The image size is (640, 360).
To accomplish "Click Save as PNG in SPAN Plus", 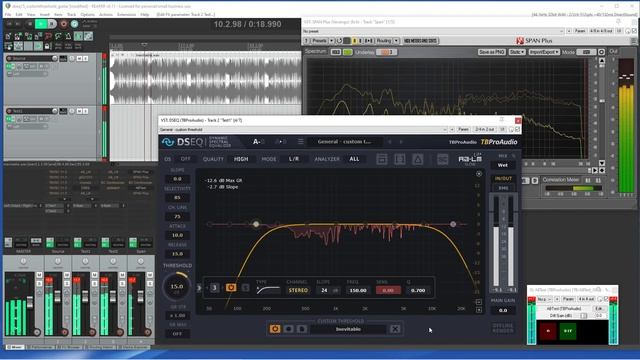I will tap(491, 52).
